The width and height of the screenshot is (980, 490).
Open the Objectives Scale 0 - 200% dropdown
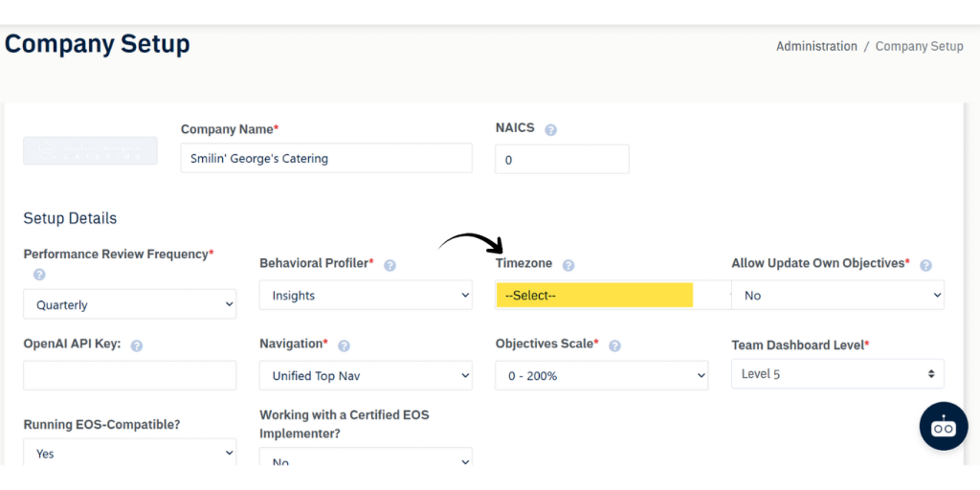601,376
